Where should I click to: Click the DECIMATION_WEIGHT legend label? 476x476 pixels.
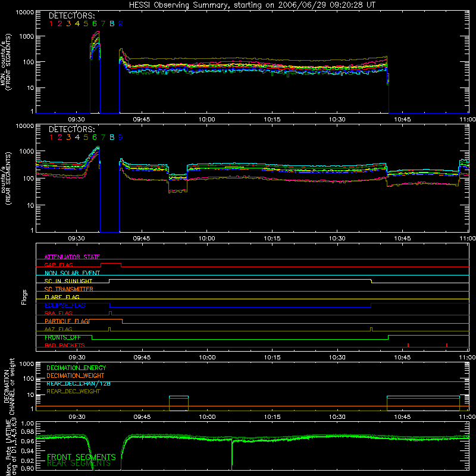click(x=76, y=375)
